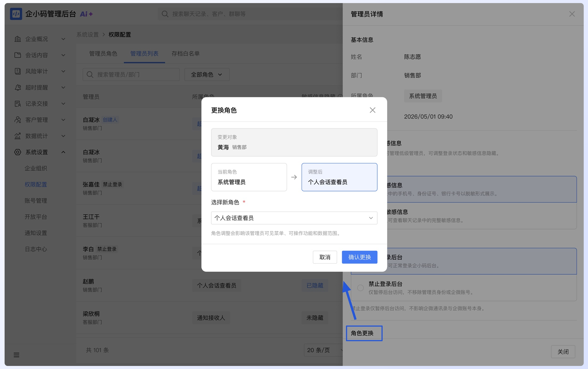588x369 pixels.
Task: Expand the 企业概况 menu chevron
Action: pos(63,39)
